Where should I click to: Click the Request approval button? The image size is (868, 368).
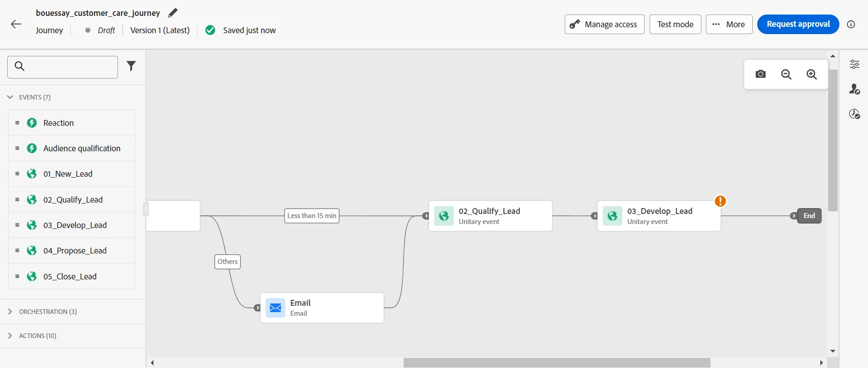pos(798,24)
